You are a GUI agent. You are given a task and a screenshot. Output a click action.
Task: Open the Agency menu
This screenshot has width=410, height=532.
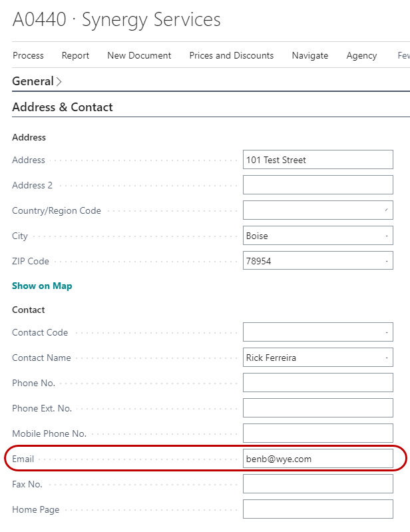[x=361, y=56]
